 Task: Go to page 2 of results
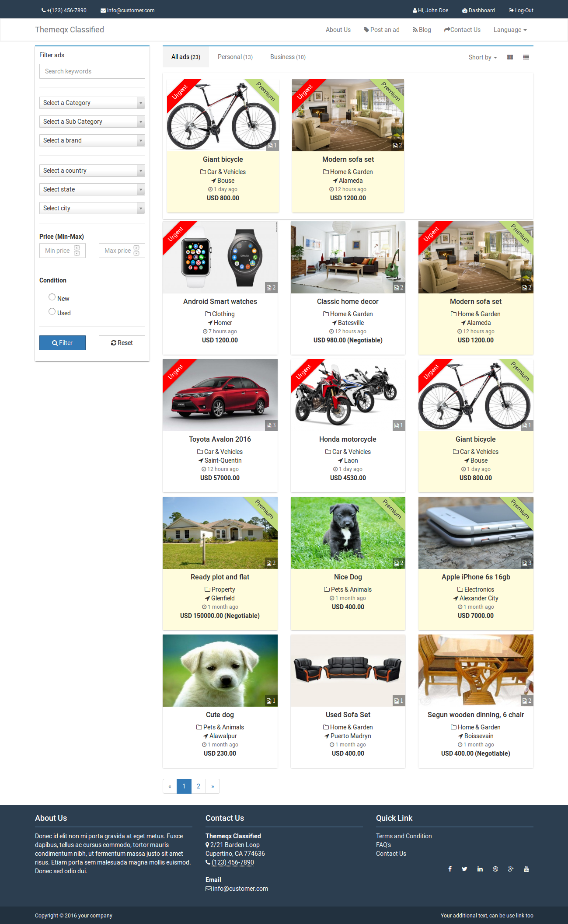[x=199, y=786]
